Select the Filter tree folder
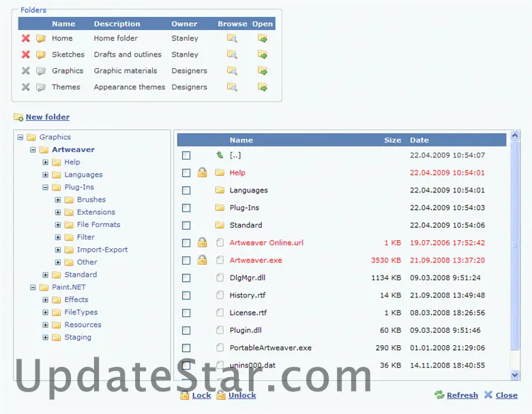Viewport: 532px width, 414px height. tap(86, 237)
